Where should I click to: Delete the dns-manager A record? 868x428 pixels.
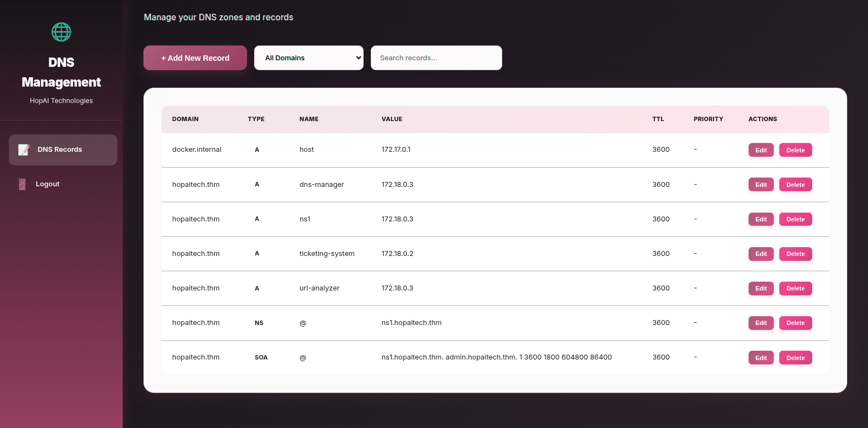click(795, 185)
